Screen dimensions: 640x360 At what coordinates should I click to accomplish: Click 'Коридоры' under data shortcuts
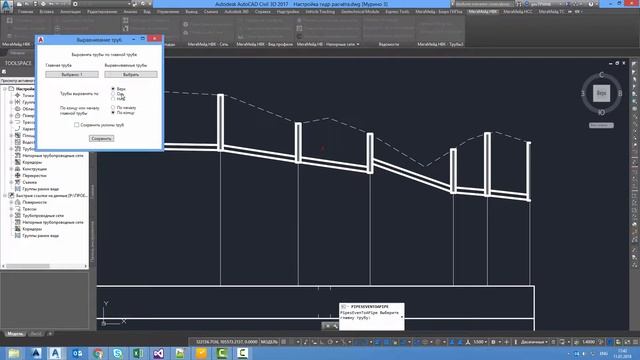coord(32,229)
